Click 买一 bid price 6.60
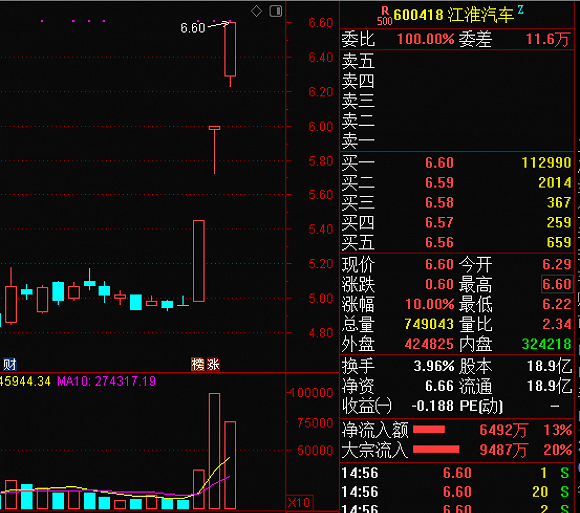 (x=439, y=163)
